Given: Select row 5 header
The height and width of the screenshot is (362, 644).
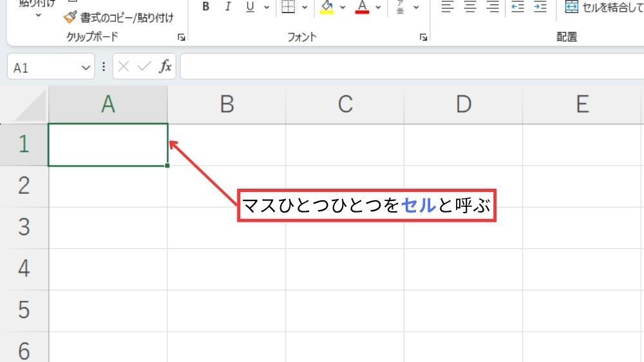Looking at the screenshot, I should click(x=24, y=310).
